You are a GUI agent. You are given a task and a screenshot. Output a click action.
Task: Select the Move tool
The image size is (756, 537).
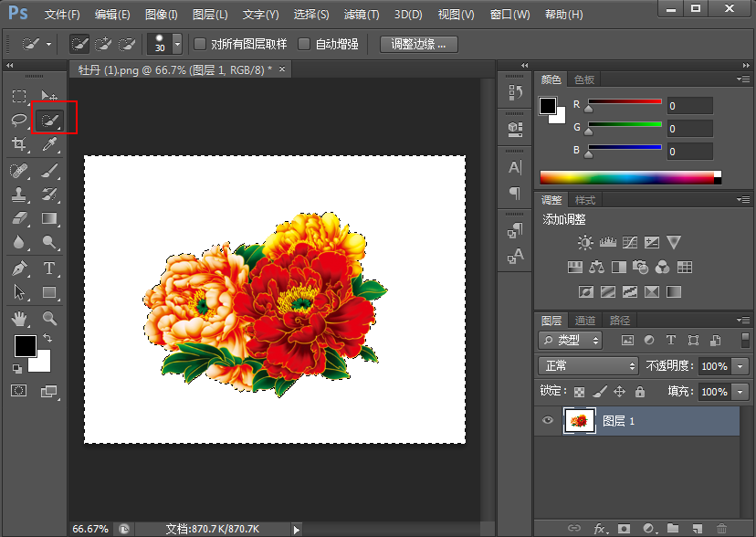pyautogui.click(x=48, y=96)
